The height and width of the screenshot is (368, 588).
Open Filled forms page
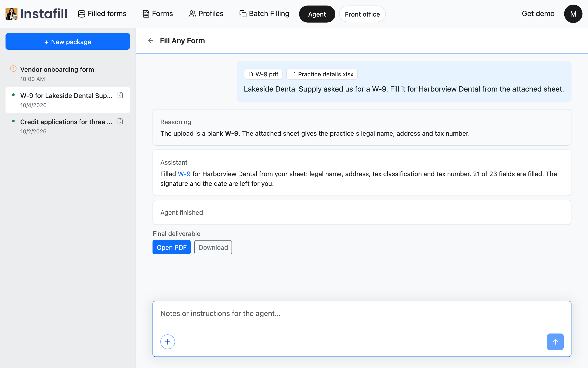(x=102, y=14)
